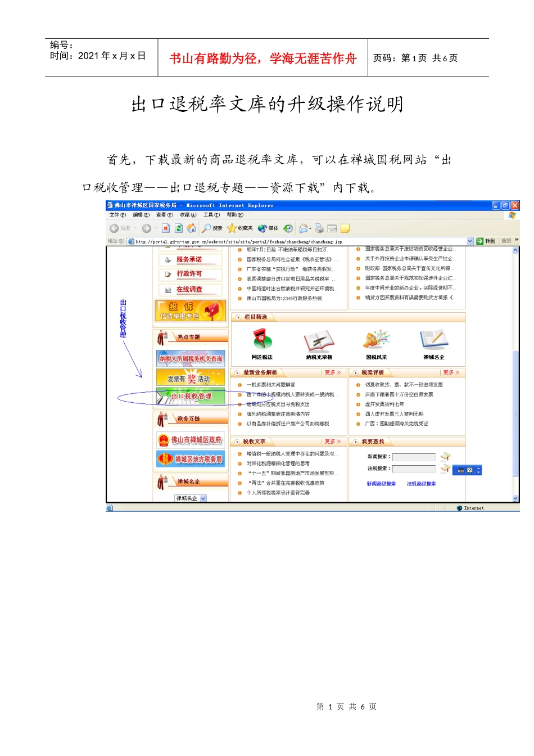The height and width of the screenshot is (756, 534).
Task: Go to the Home page icon
Action: coord(191,228)
